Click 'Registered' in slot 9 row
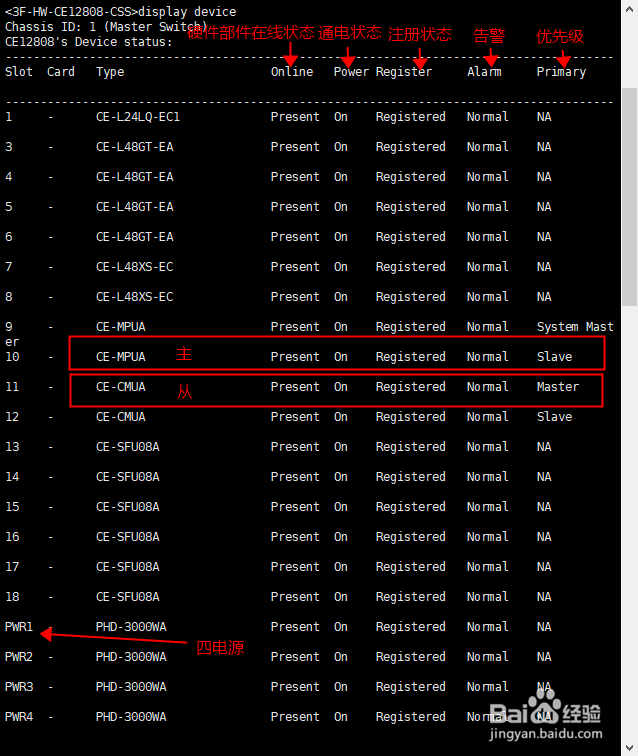The image size is (638, 756). [411, 326]
